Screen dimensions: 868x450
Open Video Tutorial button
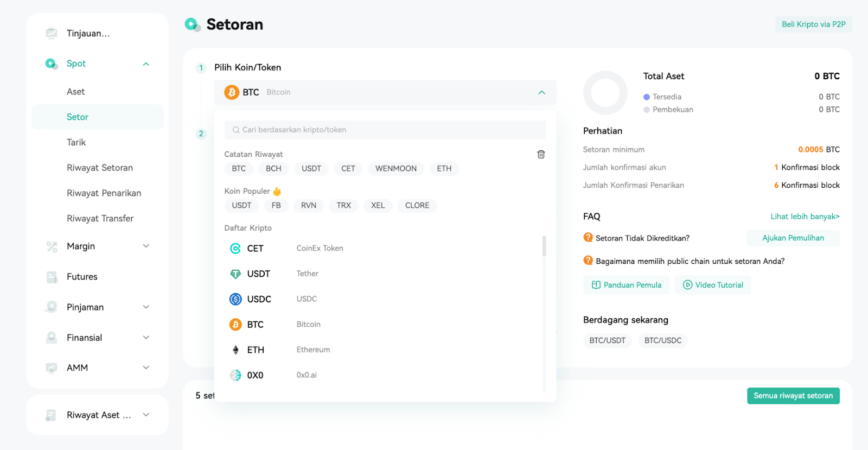[x=713, y=285]
